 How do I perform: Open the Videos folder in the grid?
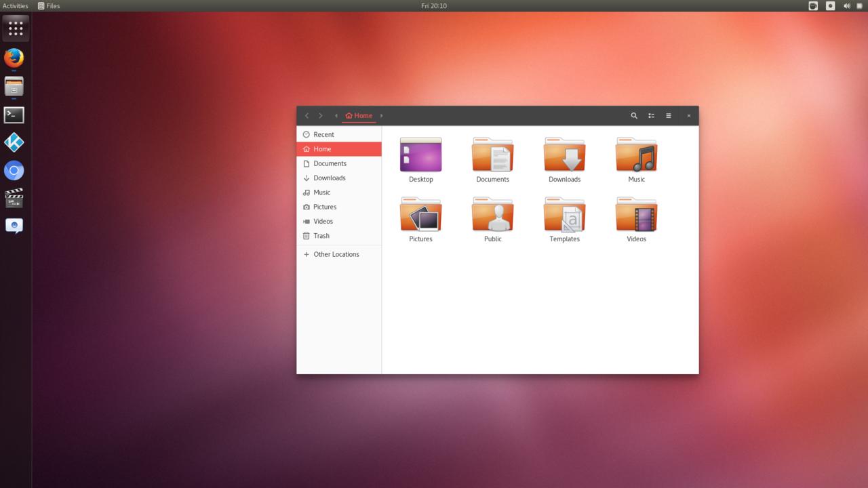tap(636, 215)
